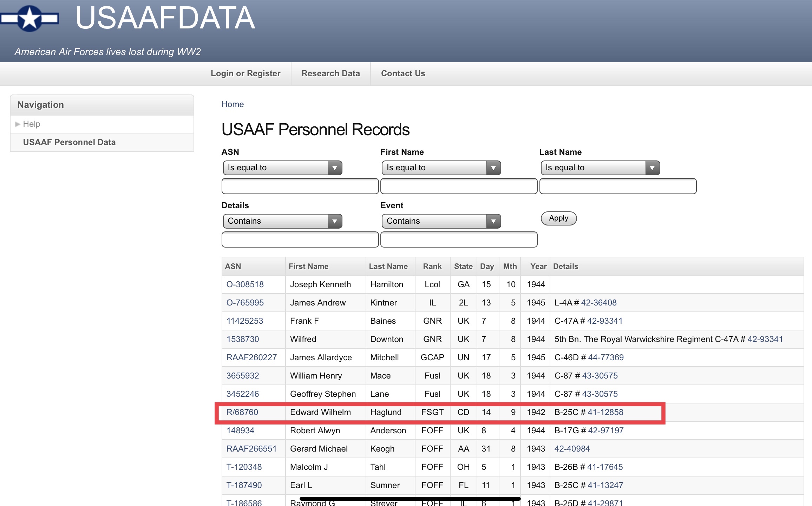Image resolution: width=812 pixels, height=506 pixels.
Task: Open the Event Contains dropdown
Action: coord(441,221)
